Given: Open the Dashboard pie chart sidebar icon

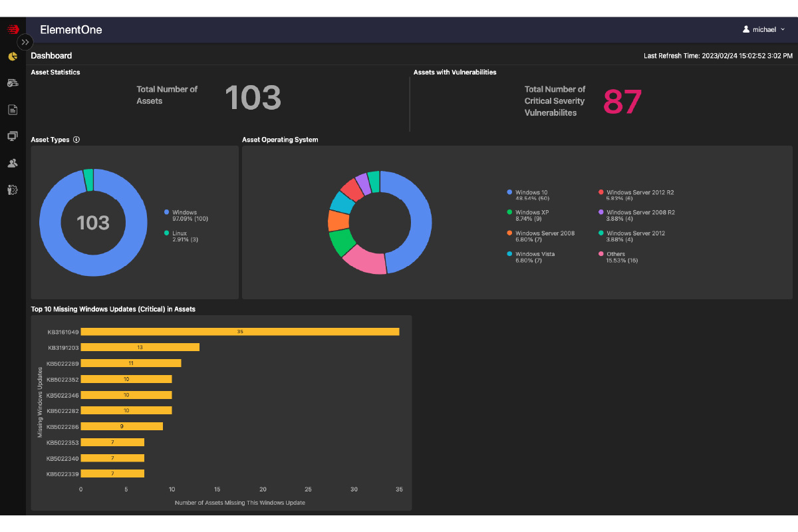Looking at the screenshot, I should [x=13, y=57].
